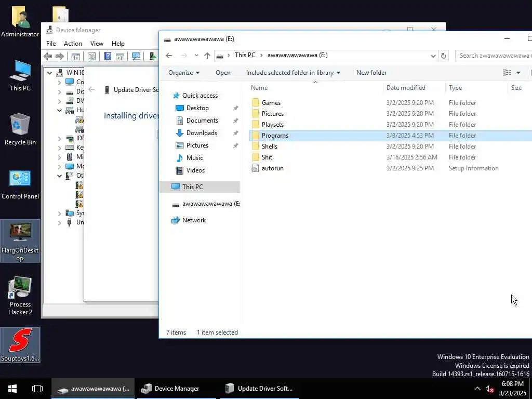The height and width of the screenshot is (399, 532).
Task: Click Up arrow in File Explorer navigation
Action: tap(207, 56)
